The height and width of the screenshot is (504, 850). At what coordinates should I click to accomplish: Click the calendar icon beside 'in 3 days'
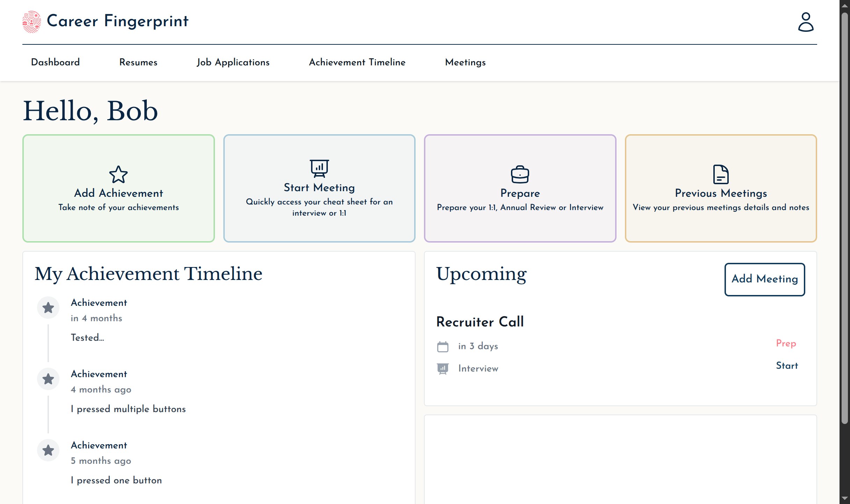[442, 346]
